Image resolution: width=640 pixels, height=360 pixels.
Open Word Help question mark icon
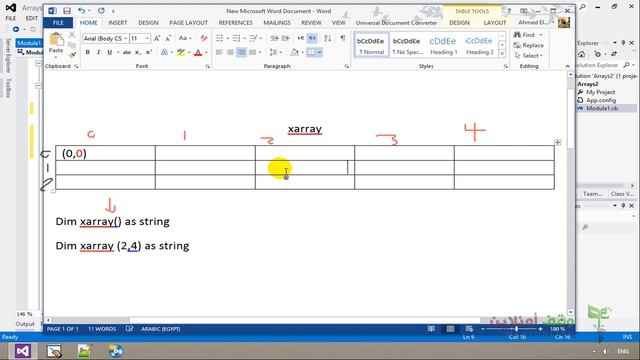click(509, 11)
